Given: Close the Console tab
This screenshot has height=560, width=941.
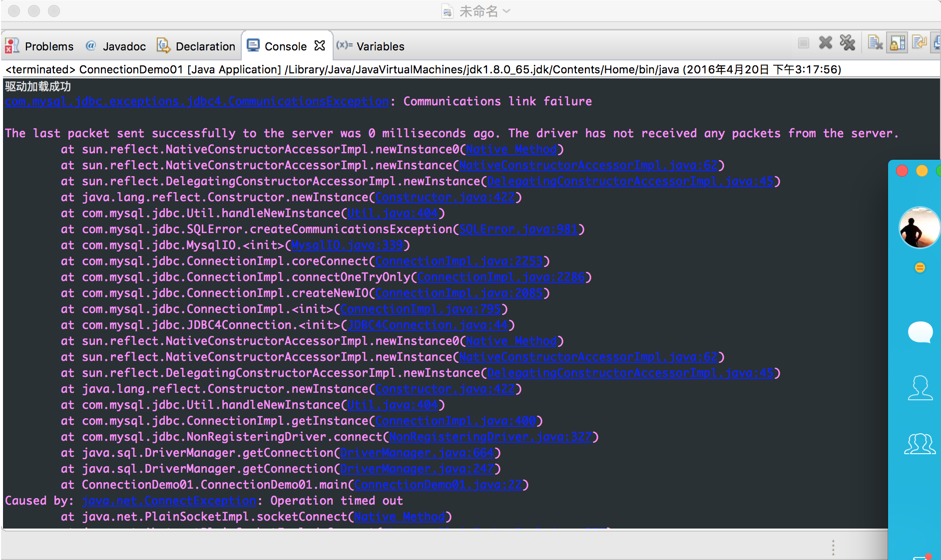Looking at the screenshot, I should pyautogui.click(x=320, y=45).
